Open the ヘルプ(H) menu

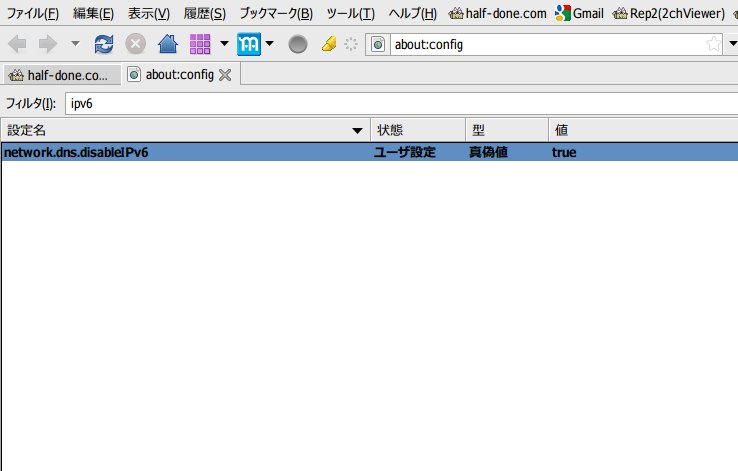(413, 13)
